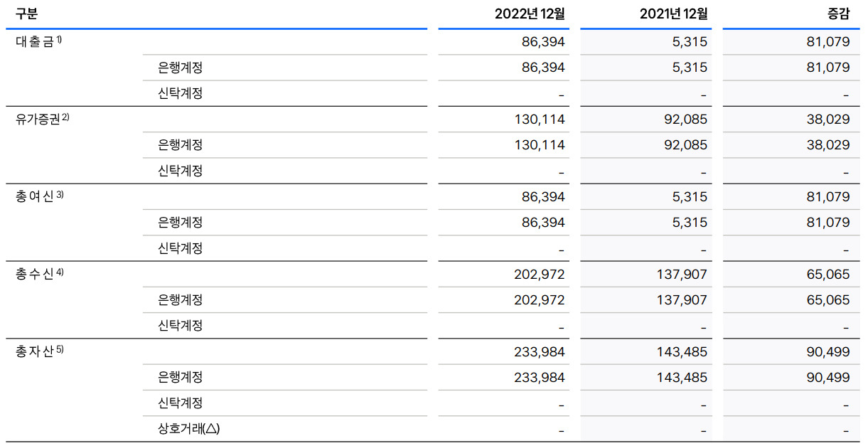Select 5,315 in 대출금 은행계정 row
The height and width of the screenshot is (446, 868).
pos(690,68)
